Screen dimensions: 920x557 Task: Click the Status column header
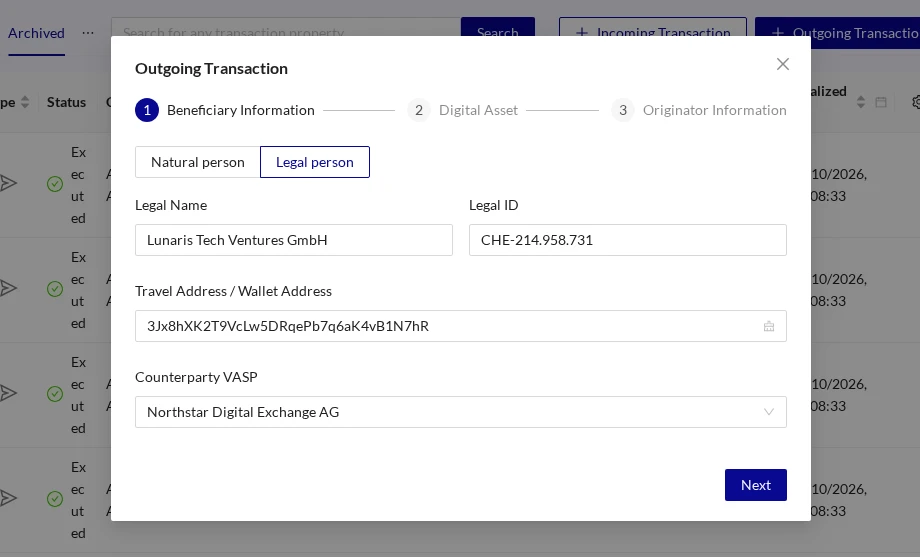coord(66,102)
